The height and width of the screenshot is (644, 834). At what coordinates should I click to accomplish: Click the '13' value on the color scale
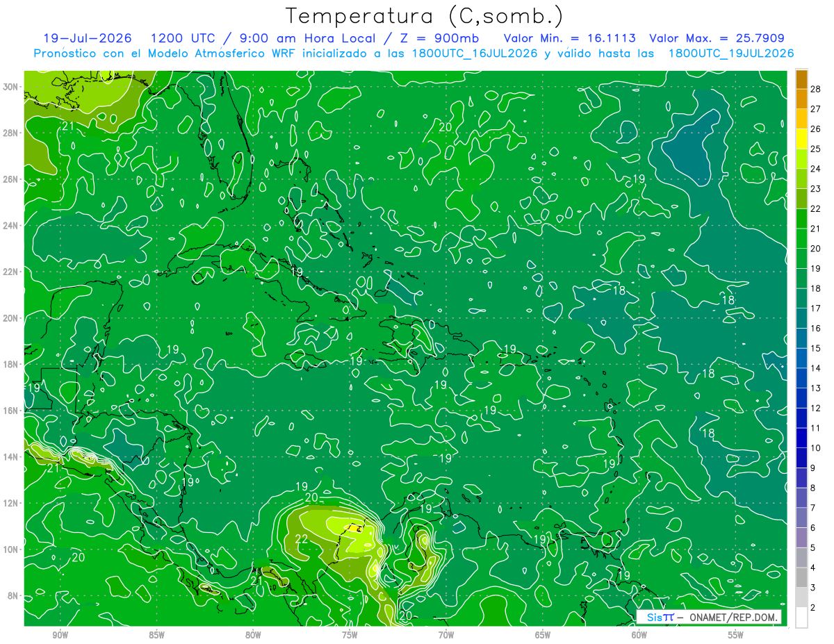(816, 388)
